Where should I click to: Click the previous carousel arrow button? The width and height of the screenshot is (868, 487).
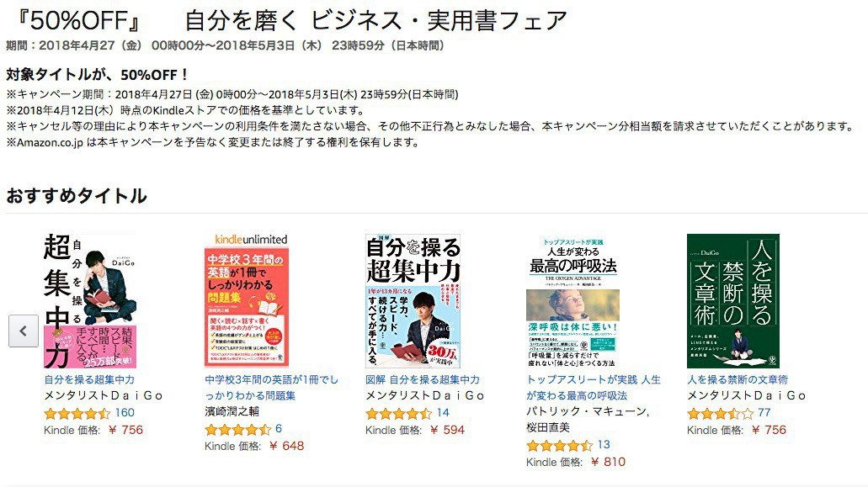pyautogui.click(x=24, y=331)
